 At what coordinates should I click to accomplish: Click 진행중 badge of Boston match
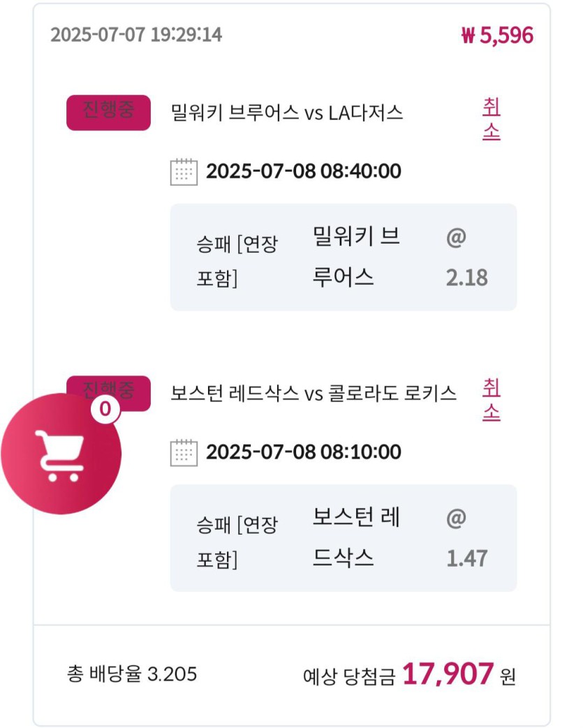[x=108, y=389]
